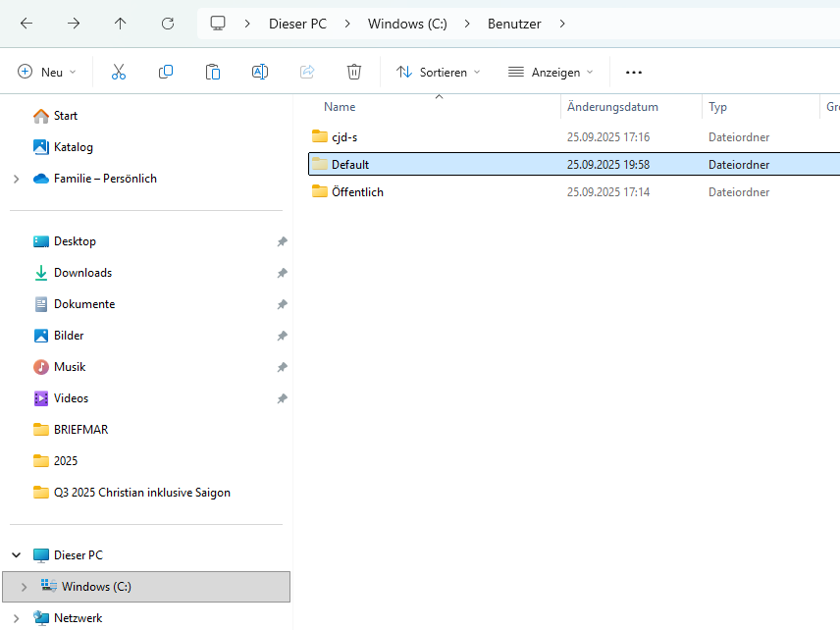
Task: Click Windows (C:) breadcrumb in address bar
Action: (407, 25)
